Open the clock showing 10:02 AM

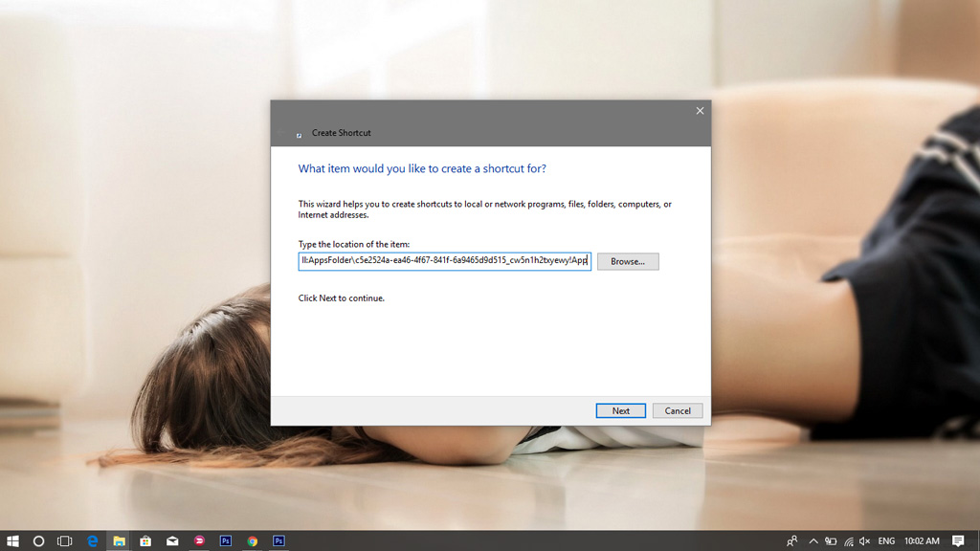[922, 541]
